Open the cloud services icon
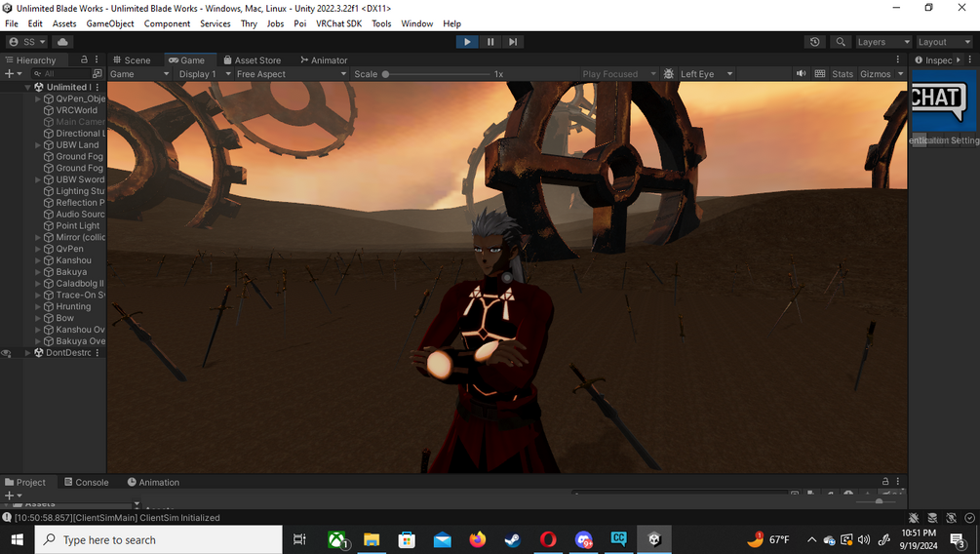Screen dimensions: 980x554 pyautogui.click(x=62, y=42)
